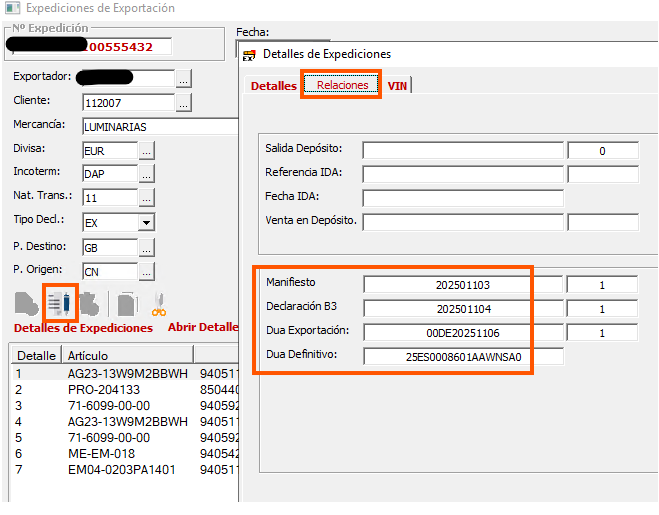Open the Incoterm lookup ellipsis button

[x=147, y=174]
